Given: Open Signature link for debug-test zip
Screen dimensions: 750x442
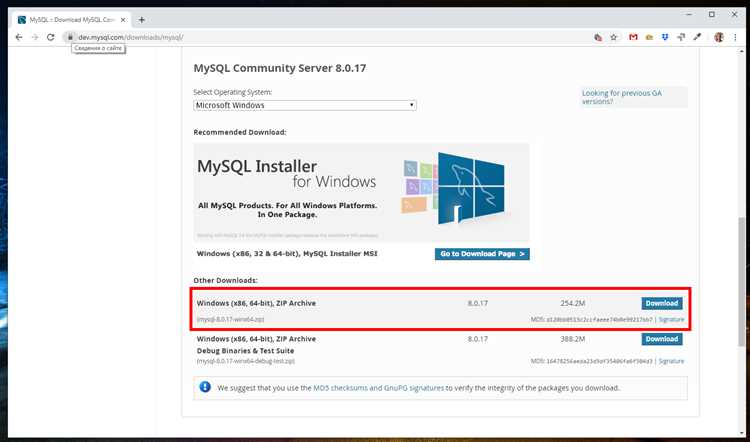Looking at the screenshot, I should pos(671,361).
